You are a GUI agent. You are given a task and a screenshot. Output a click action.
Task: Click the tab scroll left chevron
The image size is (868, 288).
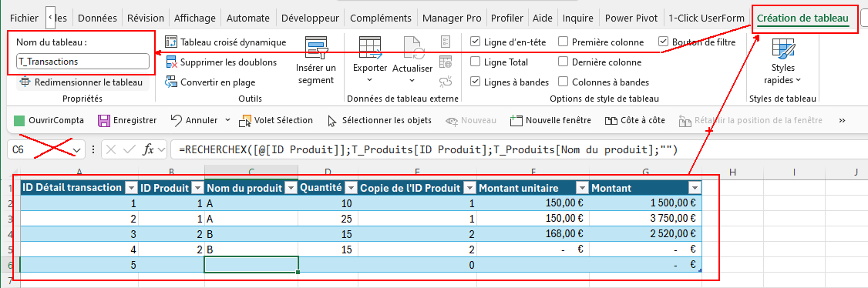coord(50,18)
